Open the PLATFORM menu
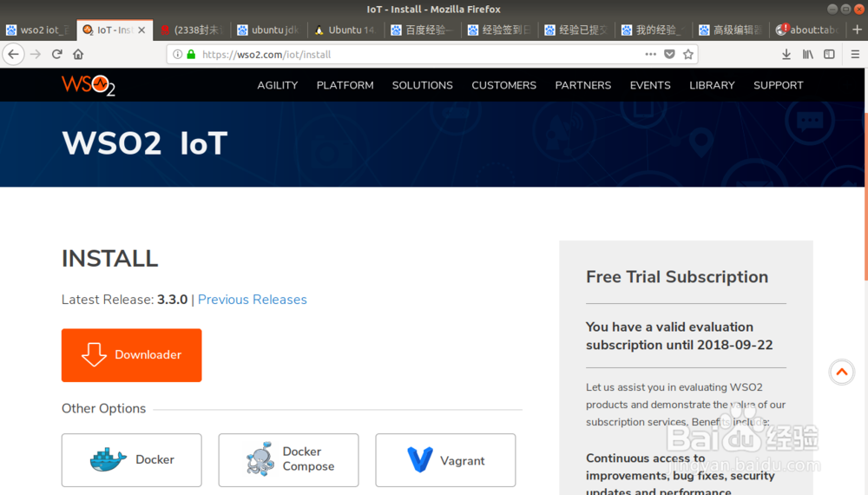 pyautogui.click(x=345, y=85)
